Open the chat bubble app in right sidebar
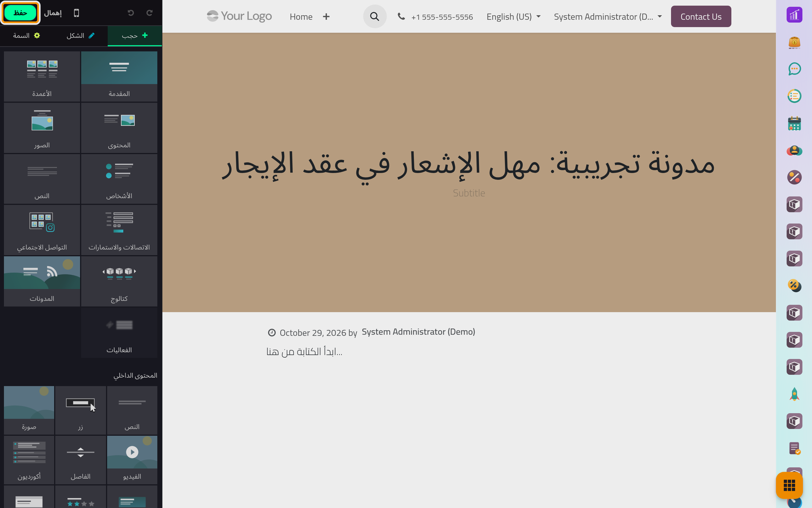This screenshot has width=812, height=508. (794, 69)
